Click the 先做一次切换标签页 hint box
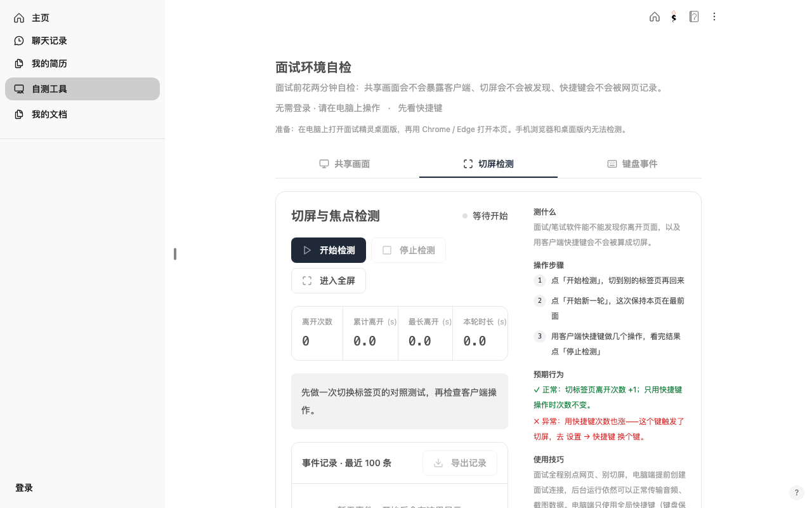The height and width of the screenshot is (508, 812). click(400, 401)
